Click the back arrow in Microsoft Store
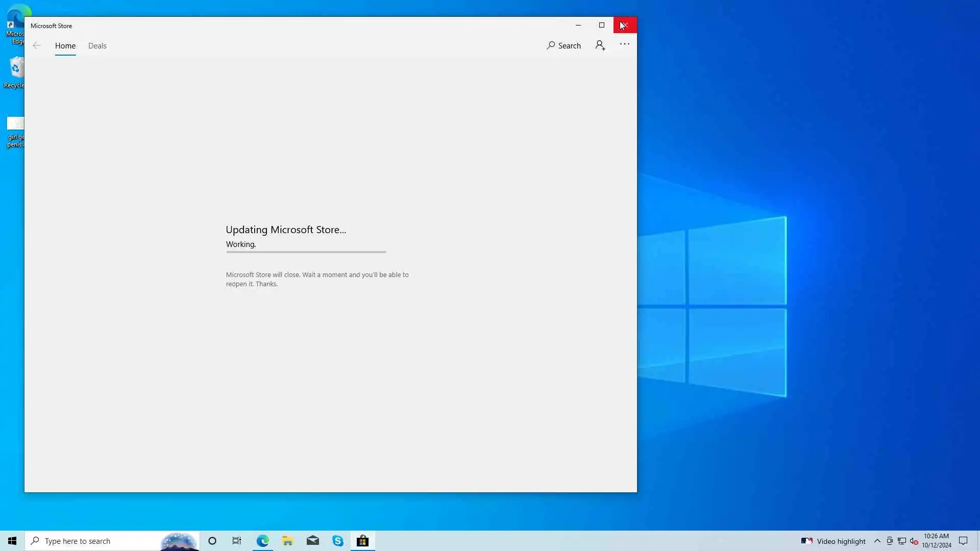The image size is (980, 551). [x=37, y=45]
